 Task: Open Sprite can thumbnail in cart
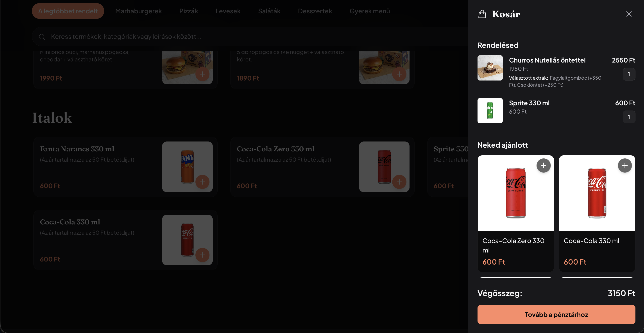click(490, 111)
